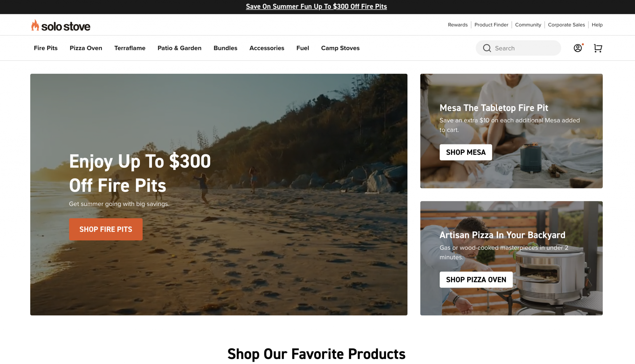635x364 pixels.
Task: Select the Fuel navigation item
Action: (303, 48)
